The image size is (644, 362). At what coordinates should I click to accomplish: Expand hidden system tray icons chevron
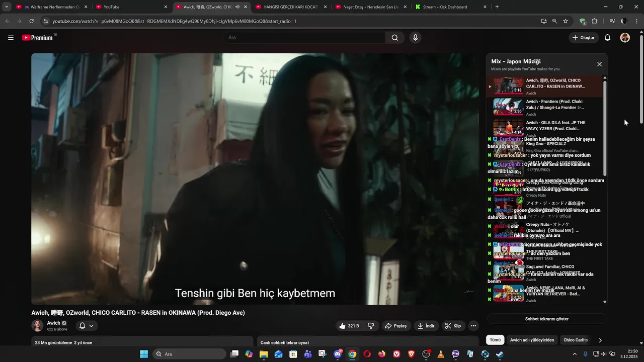point(575,354)
